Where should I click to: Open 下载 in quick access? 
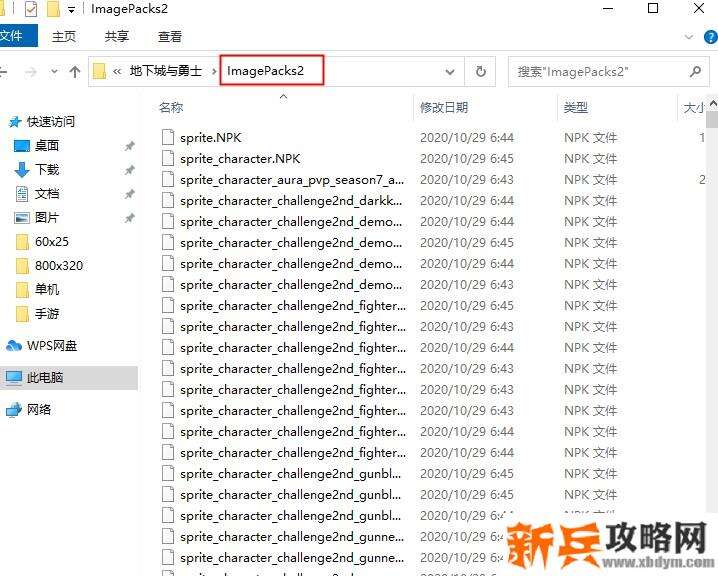[47, 169]
